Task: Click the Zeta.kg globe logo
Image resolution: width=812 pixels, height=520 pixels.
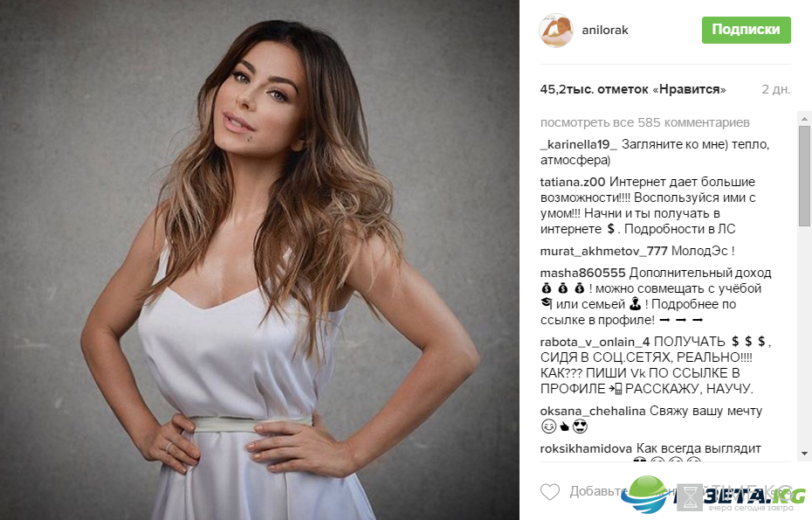Action: [643, 494]
